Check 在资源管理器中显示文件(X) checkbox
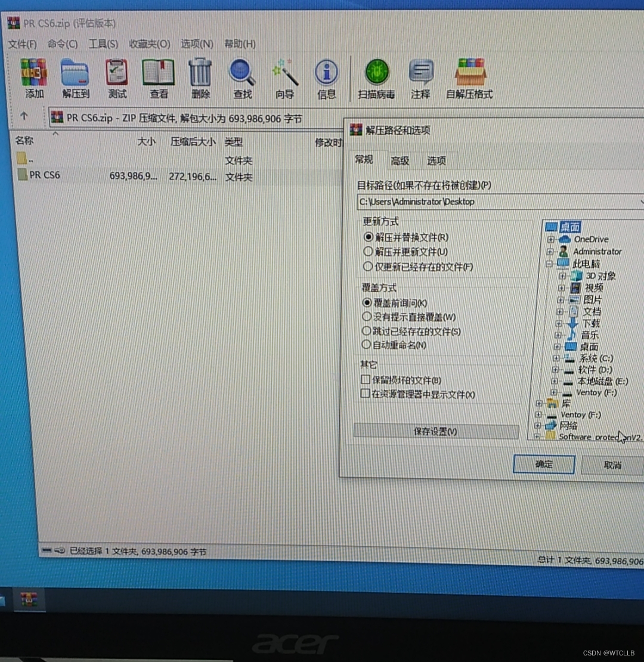 [365, 394]
